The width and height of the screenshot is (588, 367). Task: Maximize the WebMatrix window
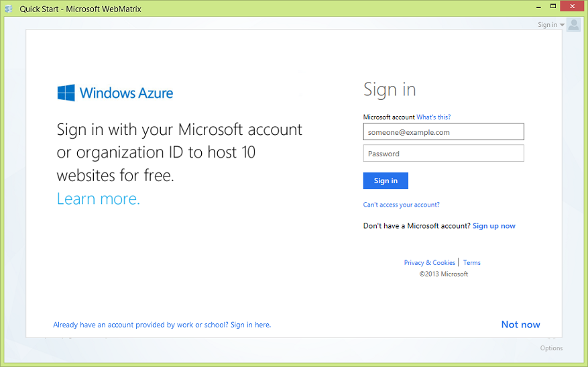tap(552, 7)
